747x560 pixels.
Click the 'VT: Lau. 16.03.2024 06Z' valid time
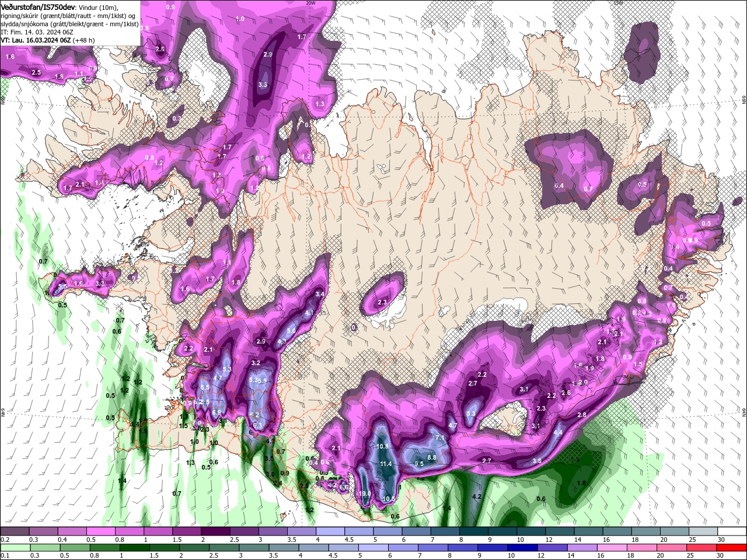36,40
